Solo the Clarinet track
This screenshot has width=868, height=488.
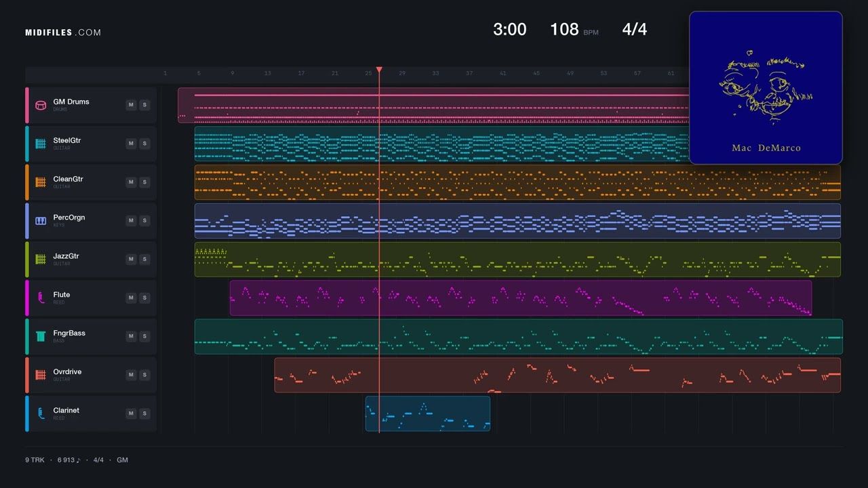click(x=144, y=413)
